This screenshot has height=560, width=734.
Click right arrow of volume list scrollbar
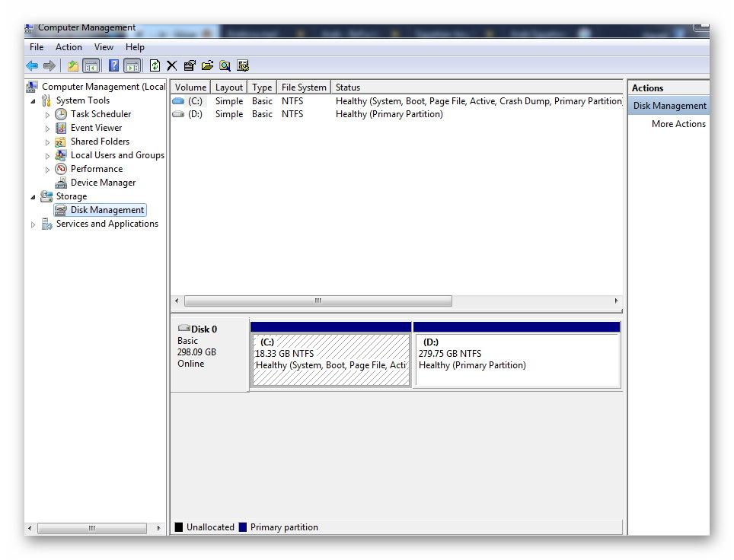616,301
